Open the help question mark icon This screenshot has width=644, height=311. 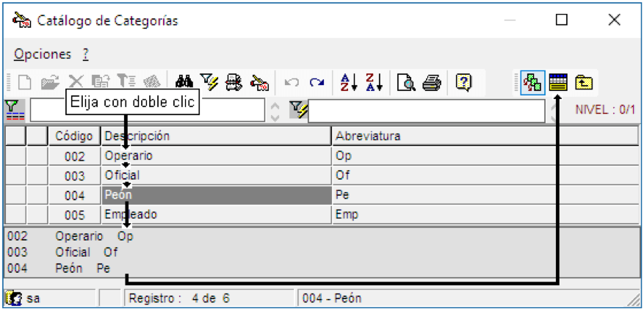[x=463, y=82]
